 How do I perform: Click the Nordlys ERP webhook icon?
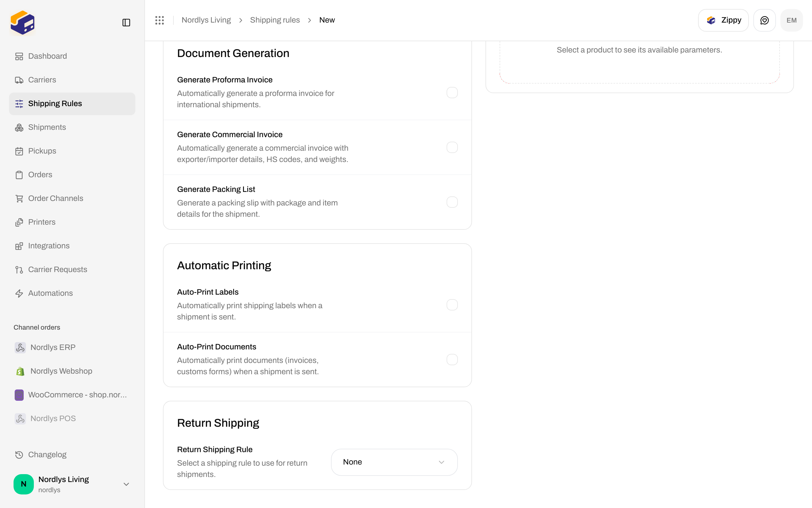coord(20,347)
